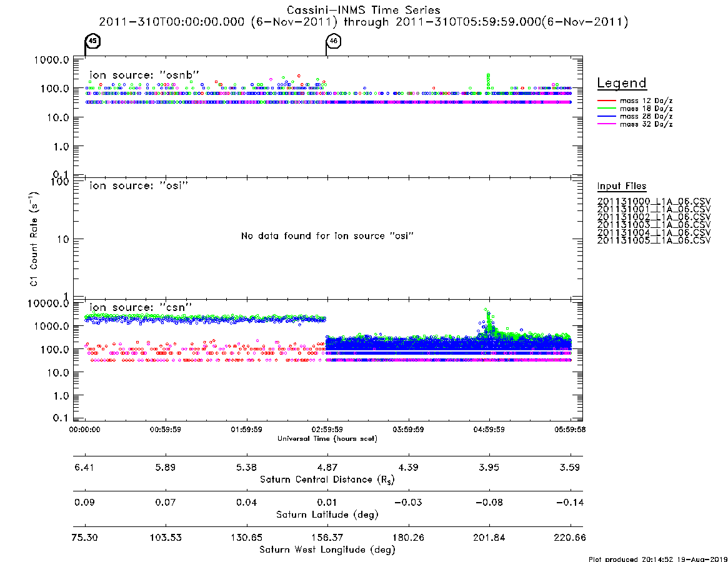Click the green spike in the osnb panel
Viewport: 728px width, 562px height.
coord(488,80)
